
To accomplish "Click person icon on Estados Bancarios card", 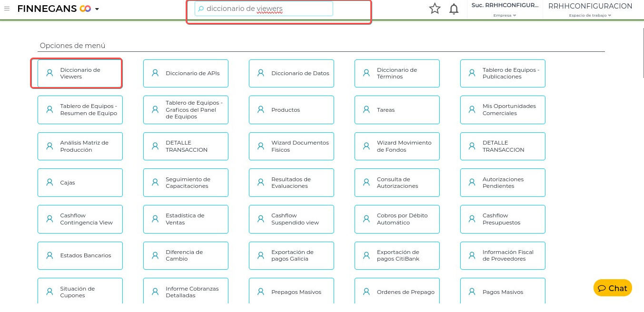I will [50, 255].
